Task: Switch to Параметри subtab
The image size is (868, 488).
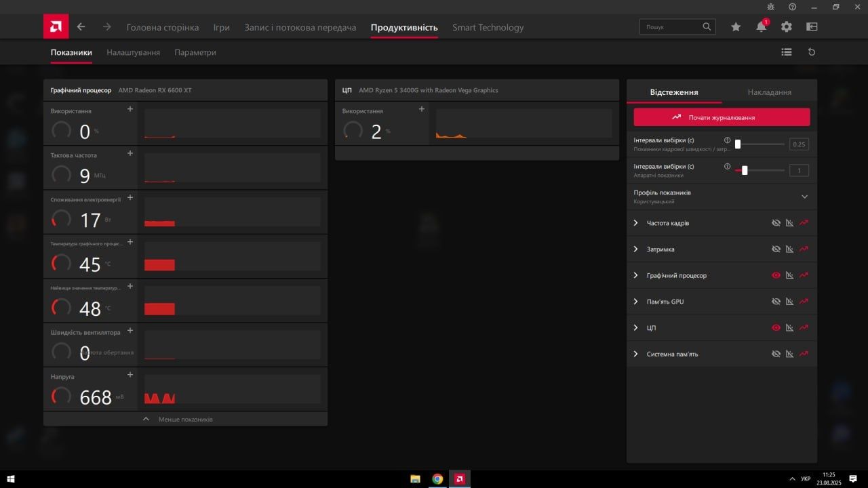Action: [x=195, y=52]
